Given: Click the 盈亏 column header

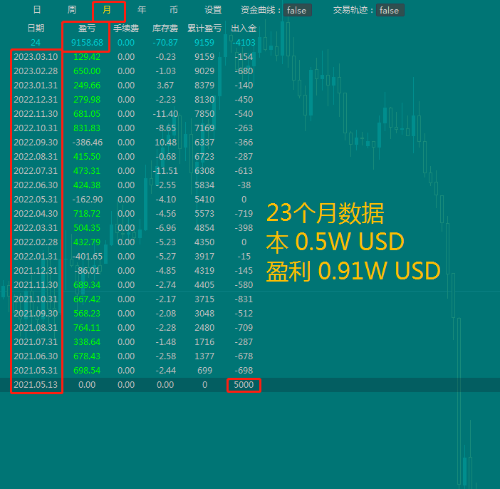Looking at the screenshot, I should [87, 28].
